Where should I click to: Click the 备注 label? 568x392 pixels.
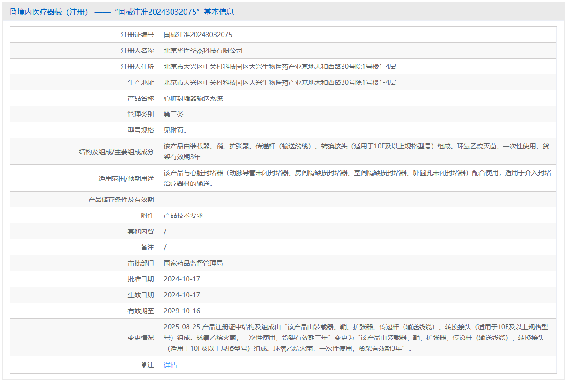tap(147, 247)
